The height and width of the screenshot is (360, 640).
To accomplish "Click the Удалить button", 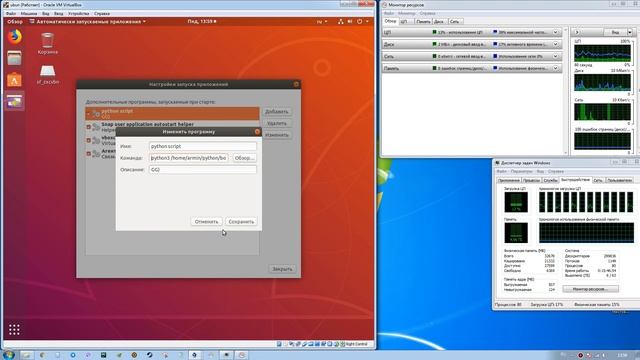I will tap(277, 123).
